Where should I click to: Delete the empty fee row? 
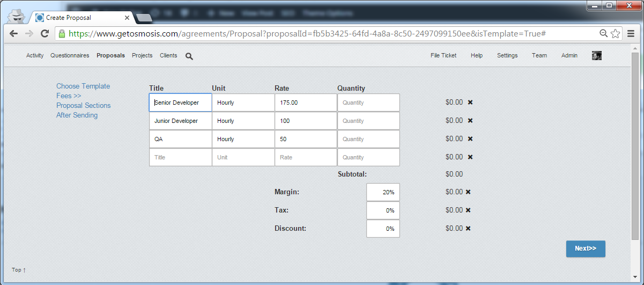(x=470, y=157)
